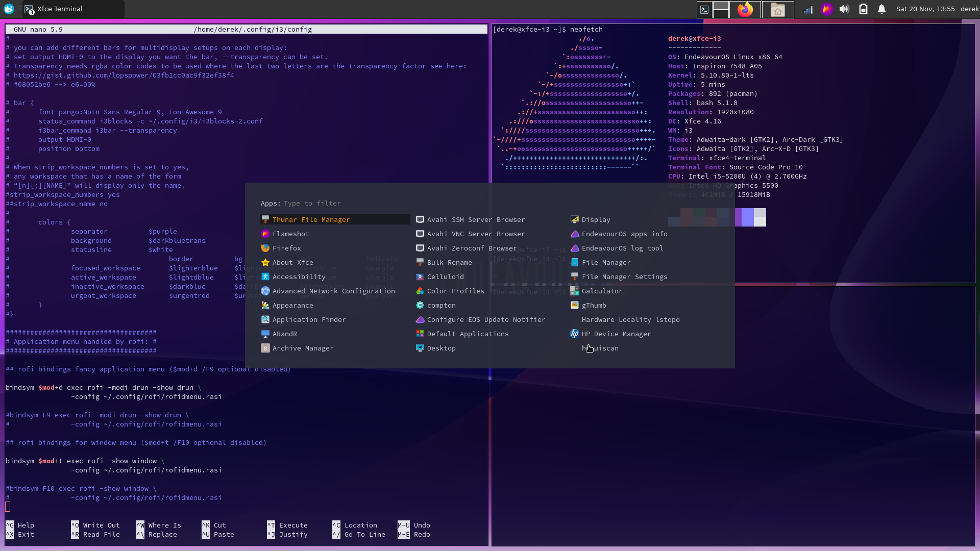Screen dimensions: 980x551
Task: Click the ^/ Go To Line shortcut
Action: click(x=359, y=534)
